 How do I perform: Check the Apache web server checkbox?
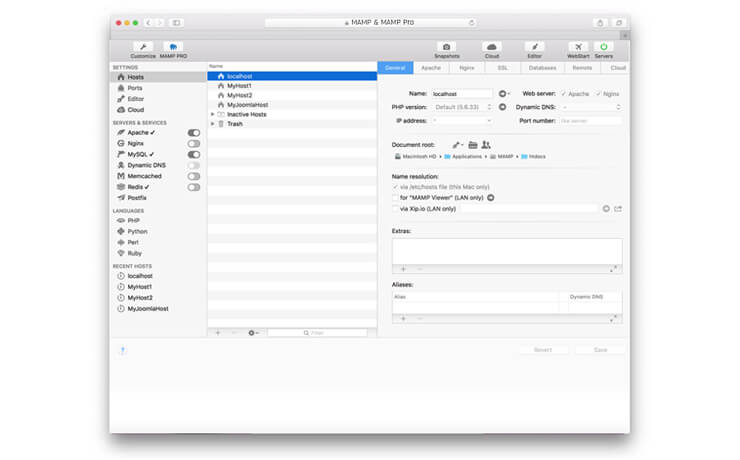coord(563,94)
